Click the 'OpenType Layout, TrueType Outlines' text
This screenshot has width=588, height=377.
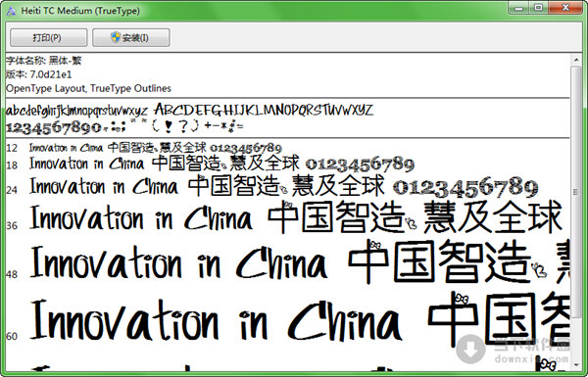[x=88, y=88]
